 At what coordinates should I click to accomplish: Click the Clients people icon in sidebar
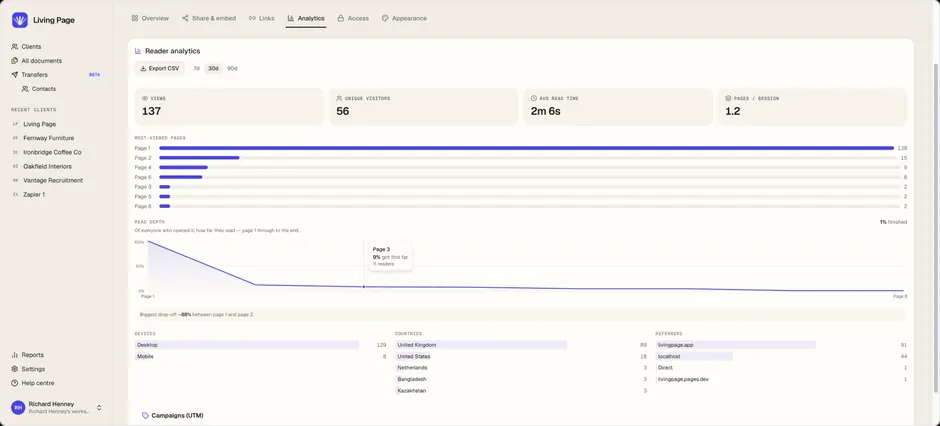click(14, 47)
